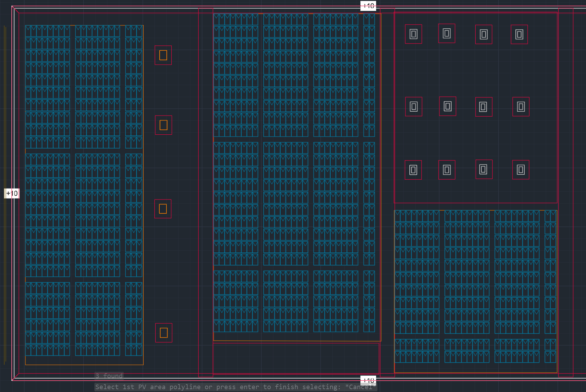The width and height of the screenshot is (586, 392).
Task: Select the +10 elevation label at the top of the drawing
Action: tap(369, 6)
